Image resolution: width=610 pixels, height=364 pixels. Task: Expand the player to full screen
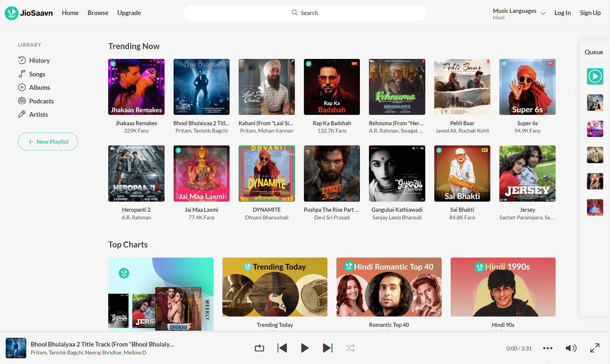[x=595, y=348]
